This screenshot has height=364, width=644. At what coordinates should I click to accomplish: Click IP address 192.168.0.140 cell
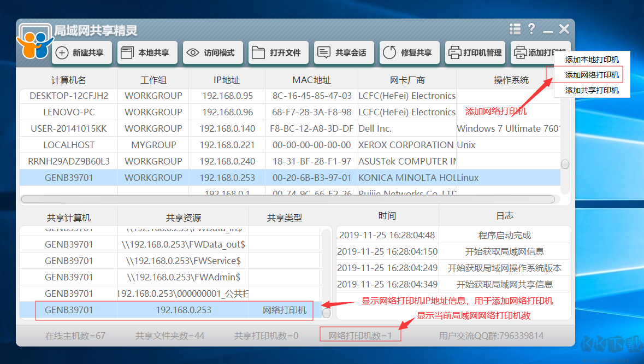[x=227, y=128]
